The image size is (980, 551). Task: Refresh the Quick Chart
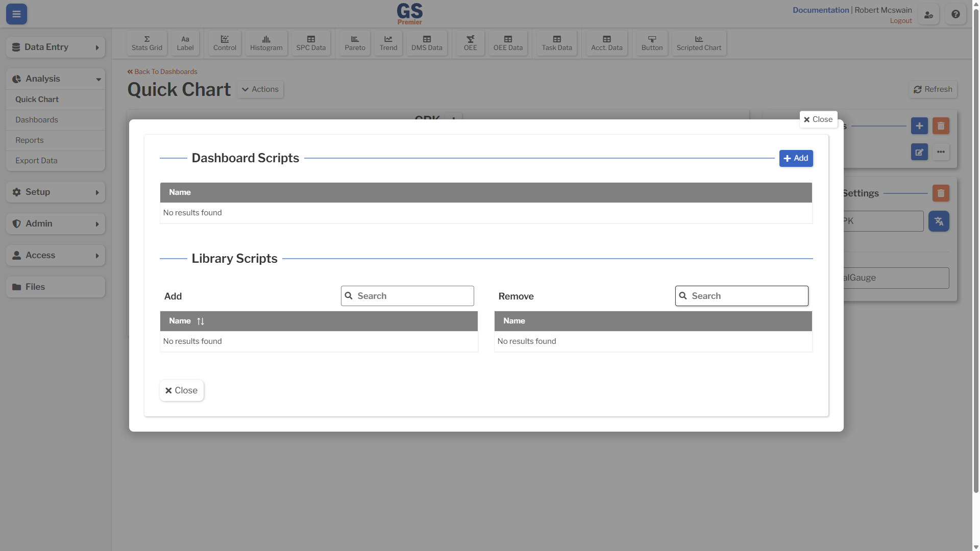point(933,89)
